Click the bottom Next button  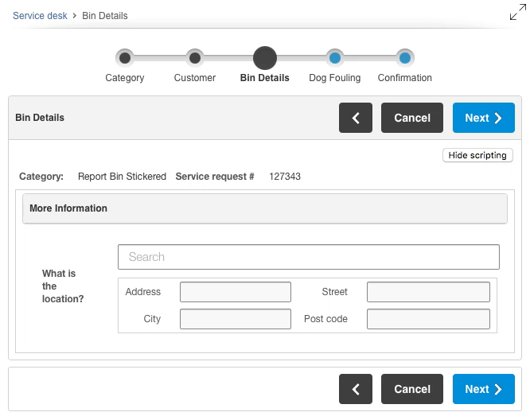coord(484,389)
